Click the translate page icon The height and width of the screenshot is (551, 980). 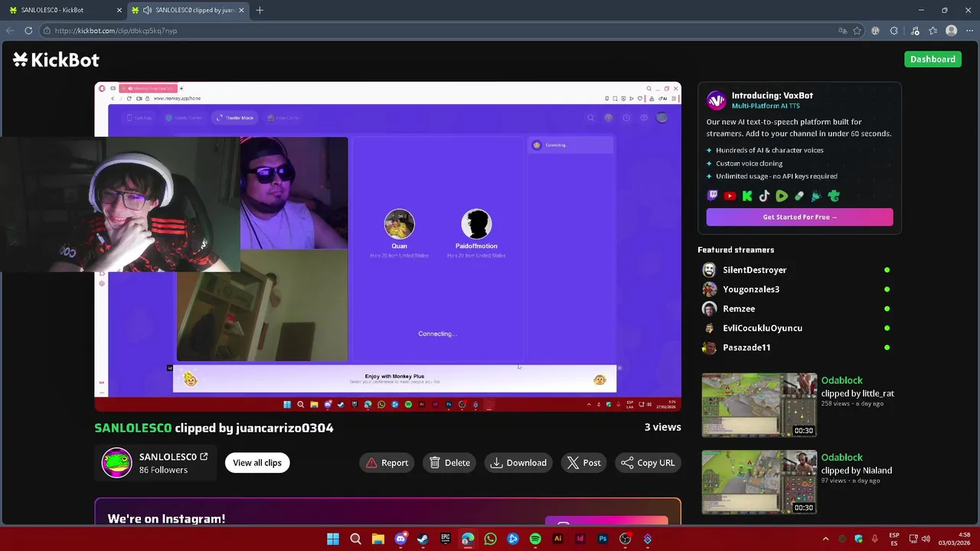pyautogui.click(x=842, y=31)
